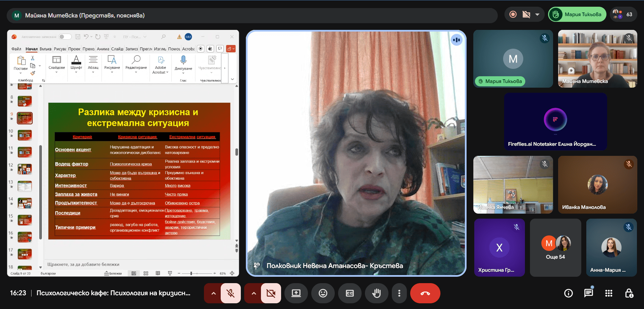Open the Анима ribbon tab

103,49
